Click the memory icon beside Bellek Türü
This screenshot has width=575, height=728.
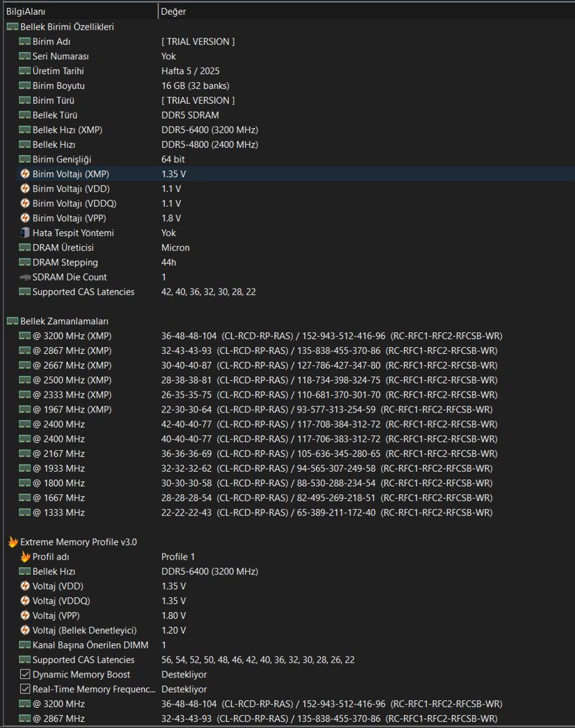[x=25, y=115]
